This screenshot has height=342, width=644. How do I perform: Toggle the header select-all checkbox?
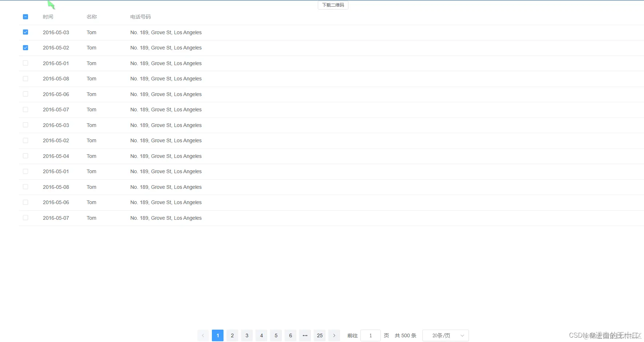coord(25,17)
